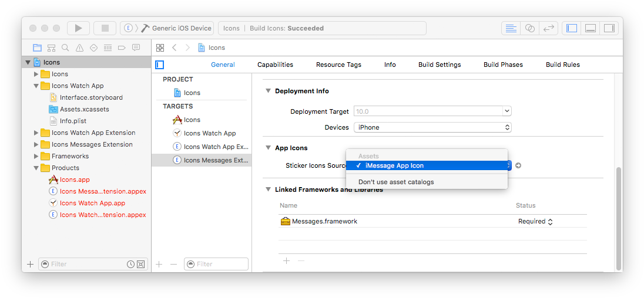Image resolution: width=644 pixels, height=298 pixels.
Task: Remove the selected target
Action: click(173, 264)
